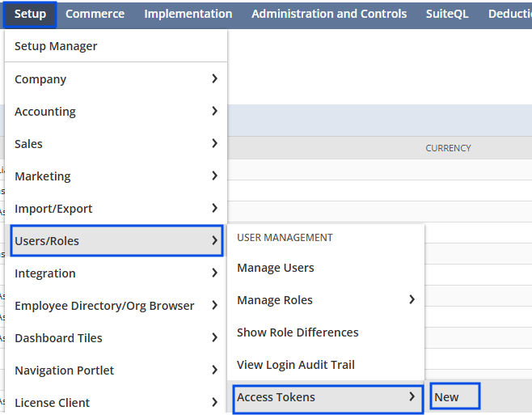The width and height of the screenshot is (532, 415).
Task: Open the Implementation menu tab
Action: point(188,15)
